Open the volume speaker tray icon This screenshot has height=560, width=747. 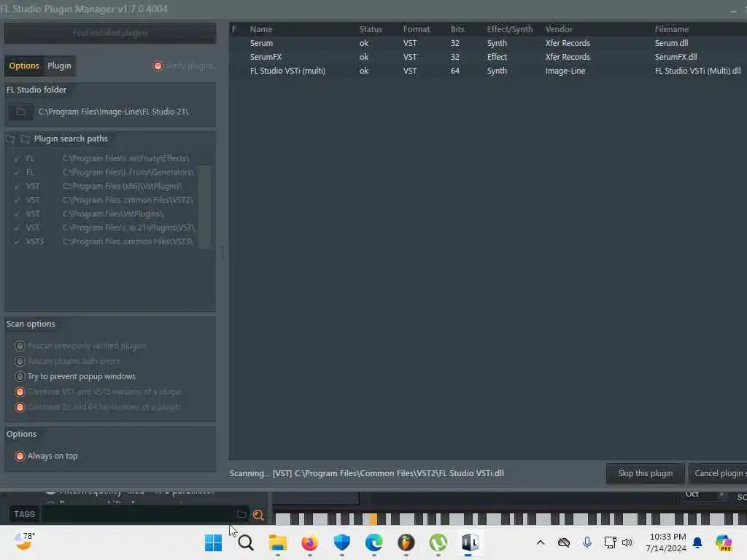click(627, 542)
